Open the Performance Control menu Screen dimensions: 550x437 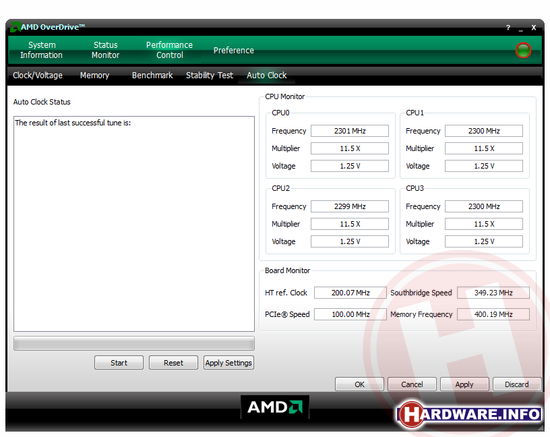pos(169,50)
